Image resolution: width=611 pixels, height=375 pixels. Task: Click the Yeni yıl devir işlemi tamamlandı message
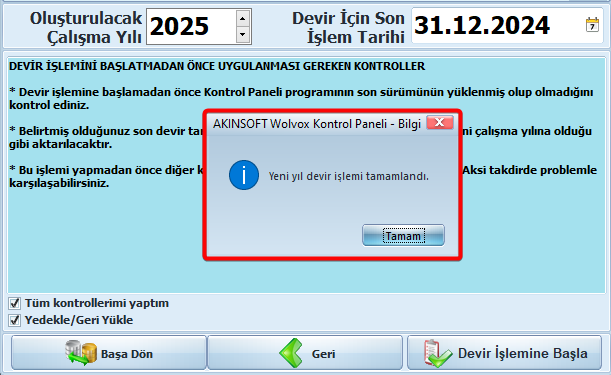click(348, 176)
